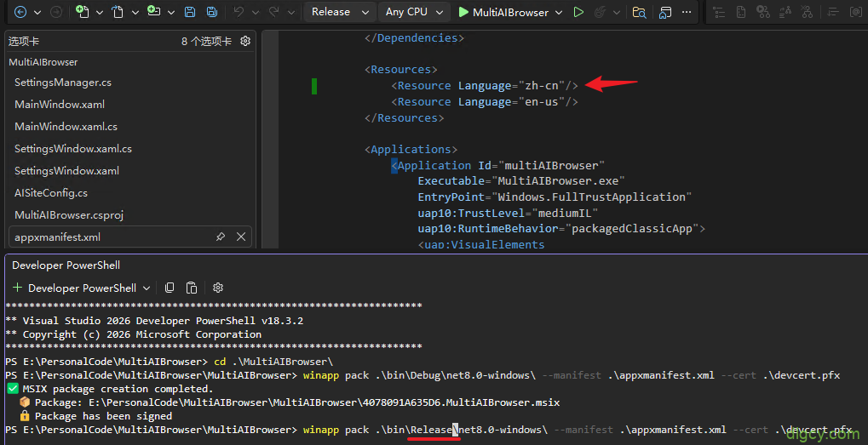Click the Save All icon
This screenshot has width=868, height=445.
210,12
